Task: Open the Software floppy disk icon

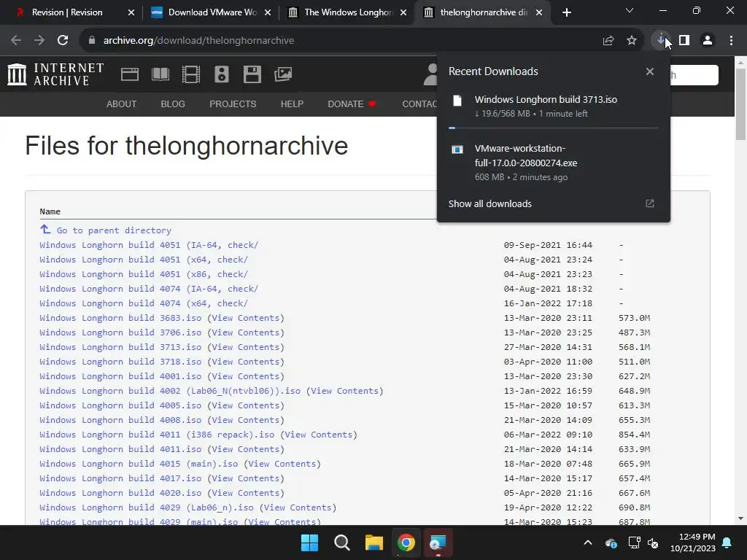Action: (252, 74)
